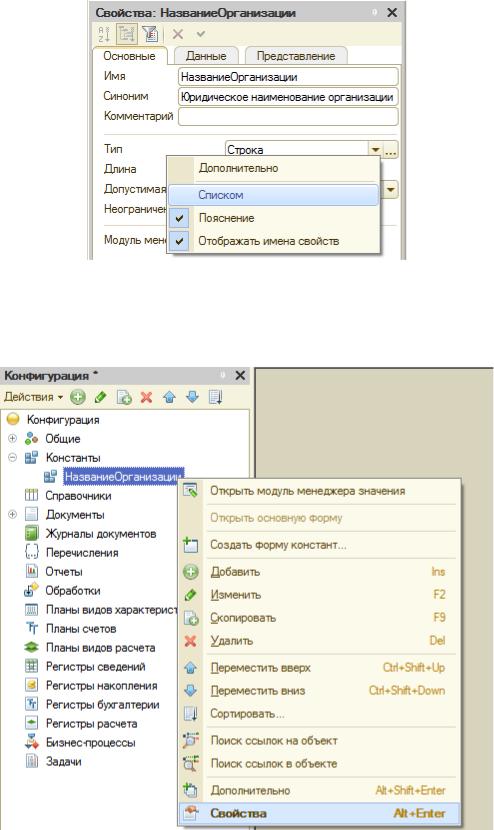494x830 pixels.
Task: Expand the Общие tree node
Action: tap(13, 439)
